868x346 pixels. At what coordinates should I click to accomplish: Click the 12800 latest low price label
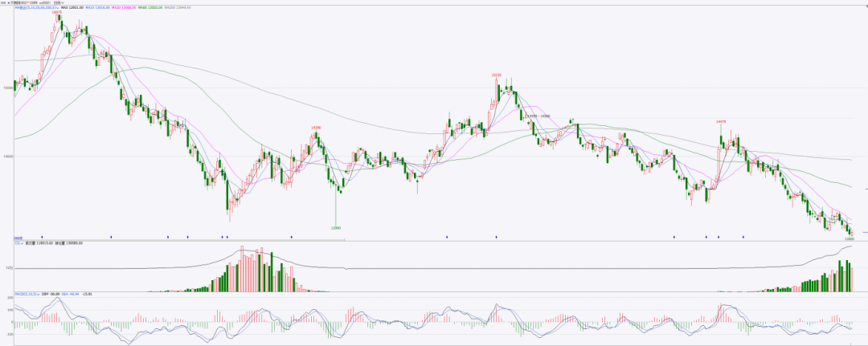(849, 238)
